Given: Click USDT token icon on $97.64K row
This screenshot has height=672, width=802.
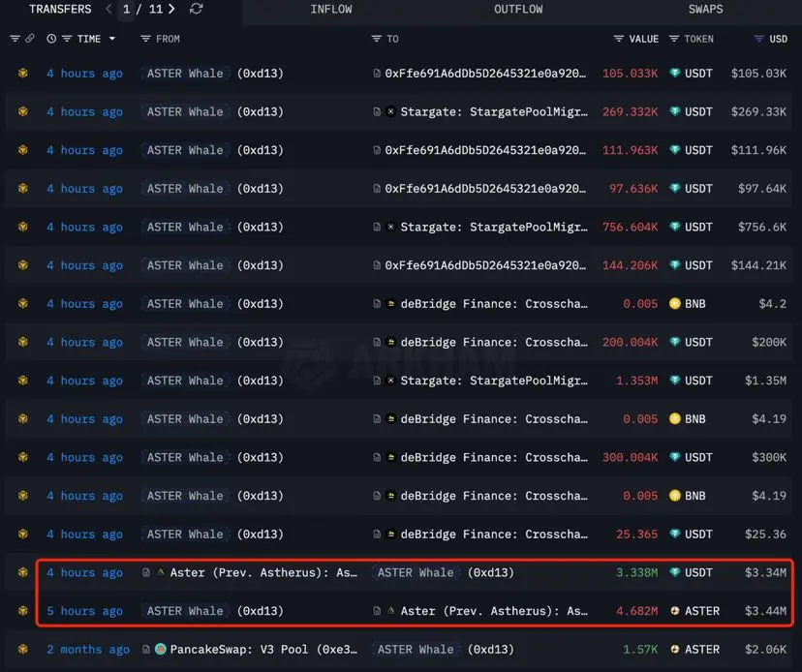Looking at the screenshot, I should pyautogui.click(x=675, y=188).
